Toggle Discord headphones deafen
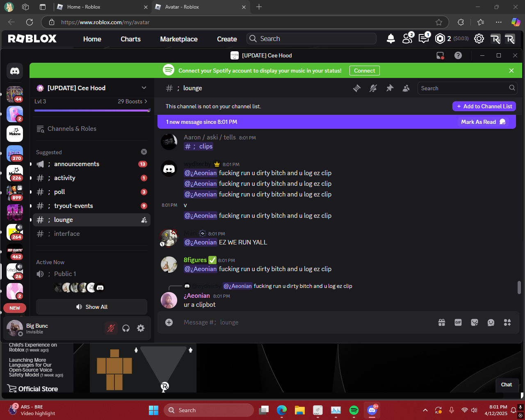The width and height of the screenshot is (525, 420). click(x=126, y=328)
